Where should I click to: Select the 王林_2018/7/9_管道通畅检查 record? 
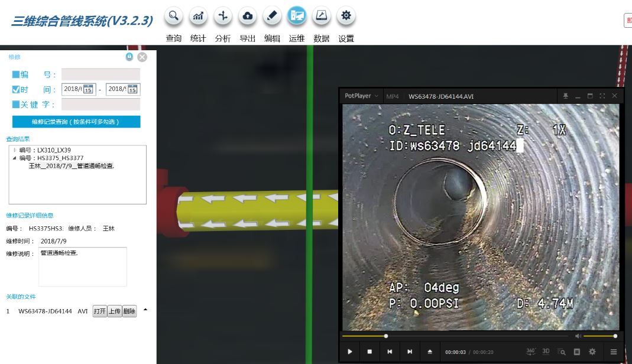tap(72, 166)
